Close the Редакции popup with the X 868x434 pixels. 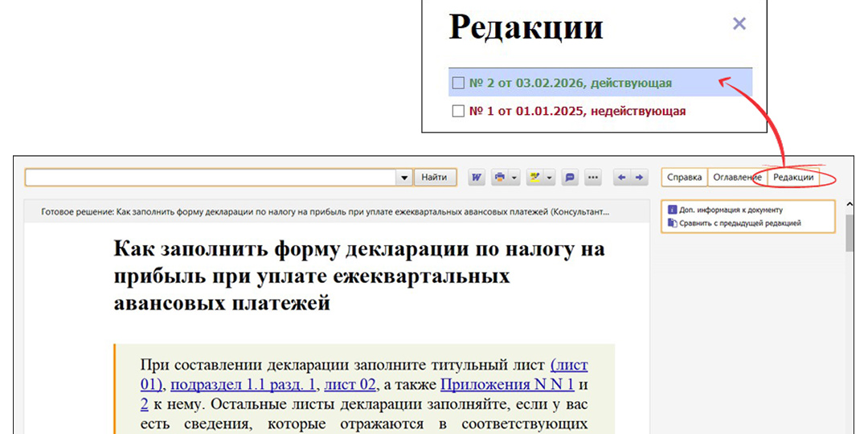click(739, 24)
